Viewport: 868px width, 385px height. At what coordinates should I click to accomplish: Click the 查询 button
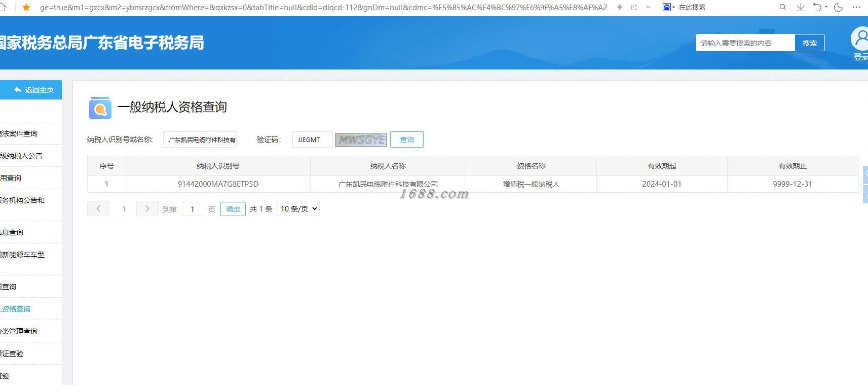pos(407,139)
